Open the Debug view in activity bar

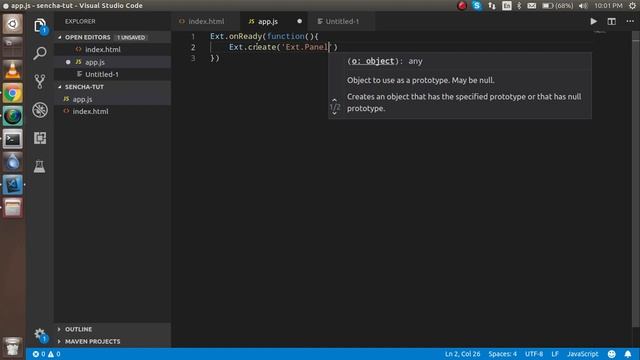[40, 110]
